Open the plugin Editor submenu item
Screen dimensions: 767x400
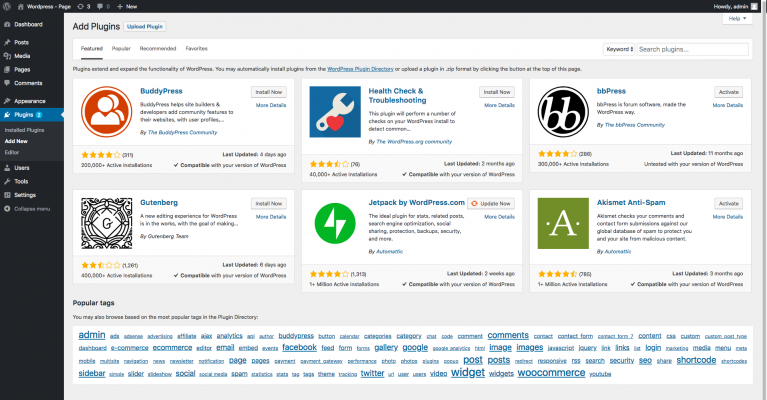tap(12, 152)
